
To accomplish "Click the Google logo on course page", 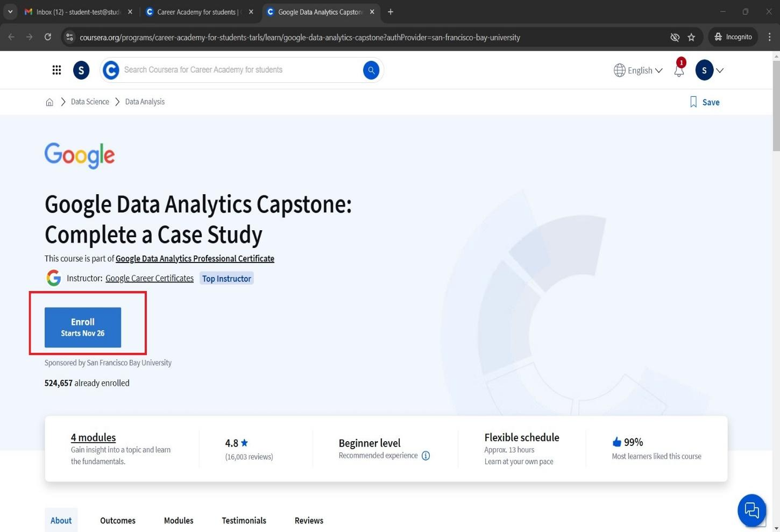I will [80, 155].
